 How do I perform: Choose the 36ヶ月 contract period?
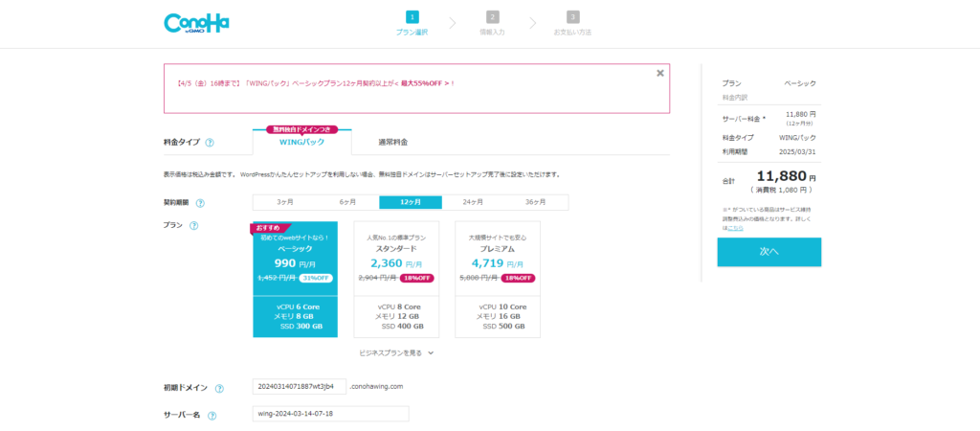point(536,202)
